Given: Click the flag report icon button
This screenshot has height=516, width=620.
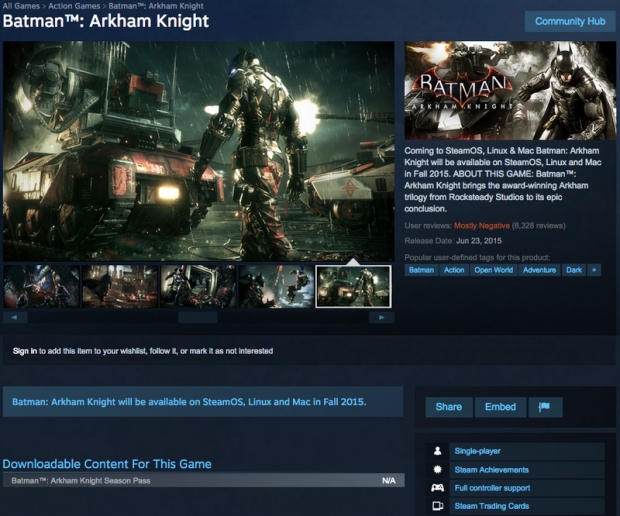Looking at the screenshot, I should click(545, 407).
